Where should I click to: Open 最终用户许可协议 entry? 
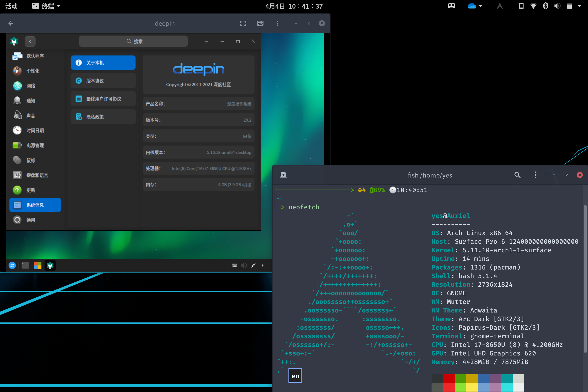pos(103,99)
